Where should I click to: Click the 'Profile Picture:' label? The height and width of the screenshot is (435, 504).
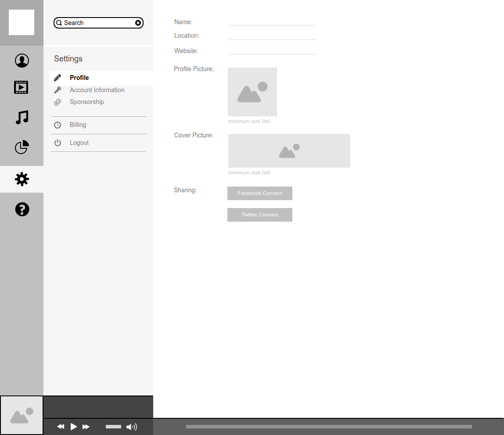[194, 69]
